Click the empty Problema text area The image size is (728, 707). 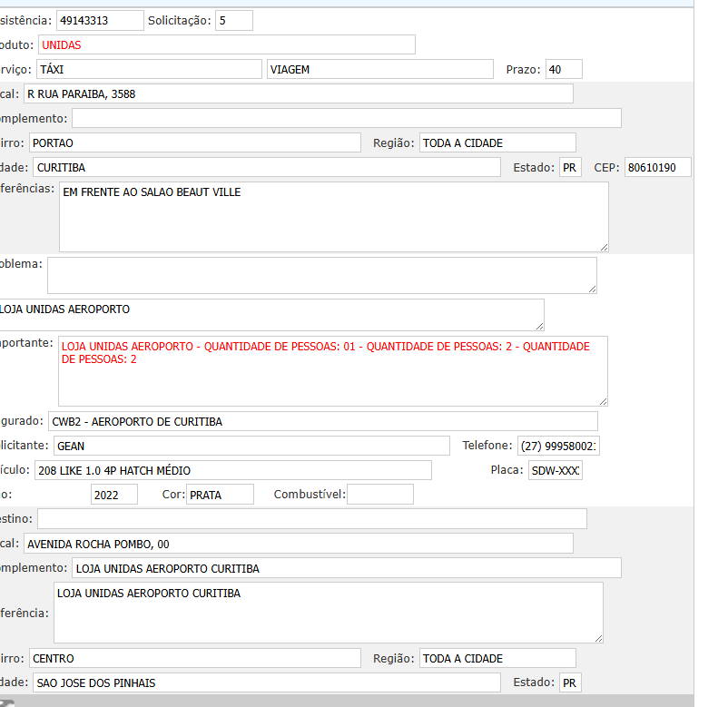pyautogui.click(x=322, y=275)
